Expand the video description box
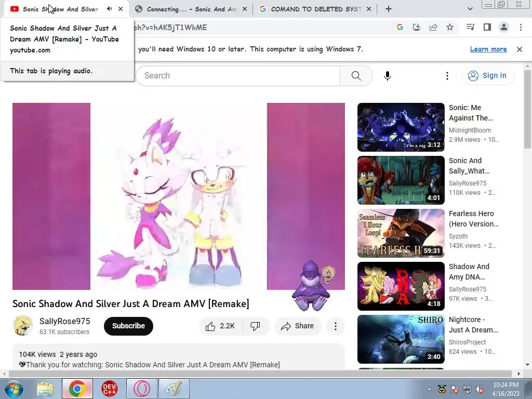 [179, 357]
